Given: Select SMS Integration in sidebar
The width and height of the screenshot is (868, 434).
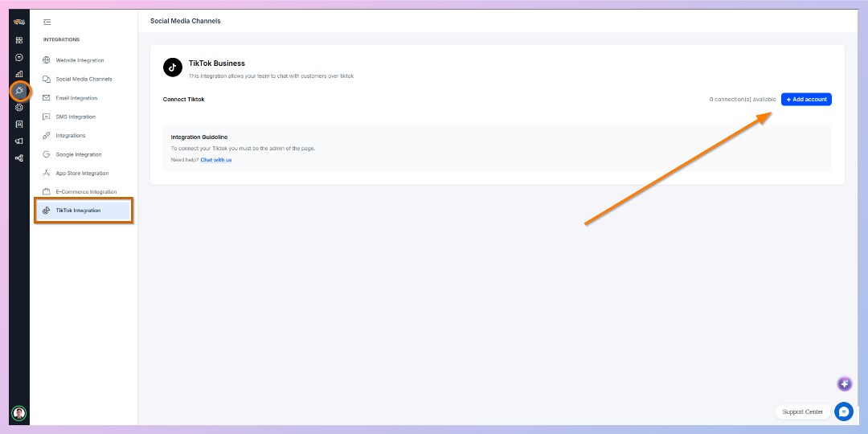Looking at the screenshot, I should click(x=83, y=117).
